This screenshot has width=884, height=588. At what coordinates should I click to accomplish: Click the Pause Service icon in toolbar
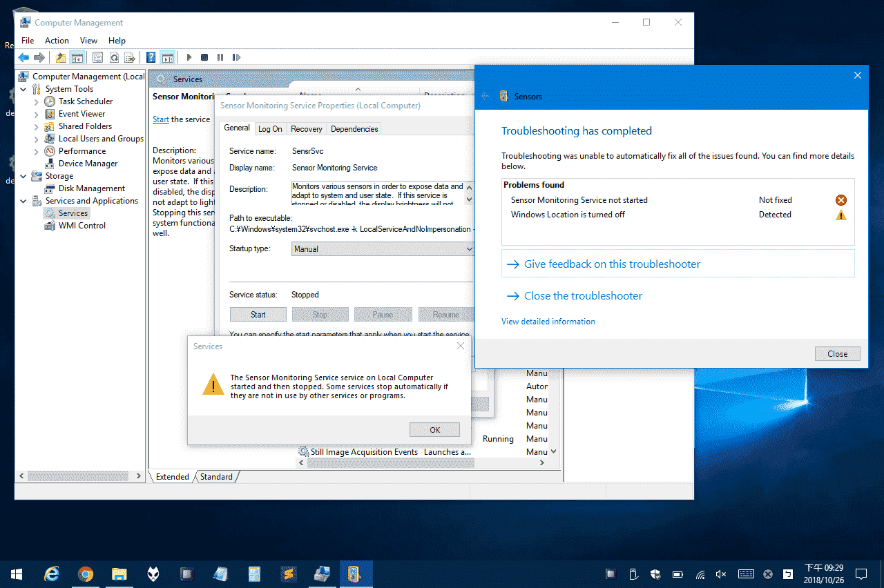pos(220,57)
